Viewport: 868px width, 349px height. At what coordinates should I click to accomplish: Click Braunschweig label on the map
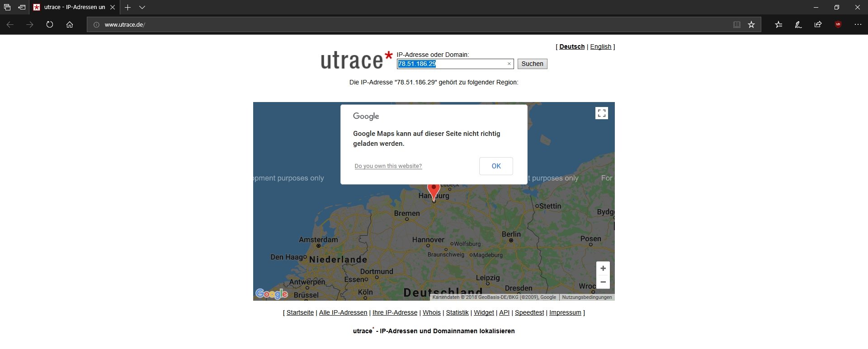pos(446,255)
